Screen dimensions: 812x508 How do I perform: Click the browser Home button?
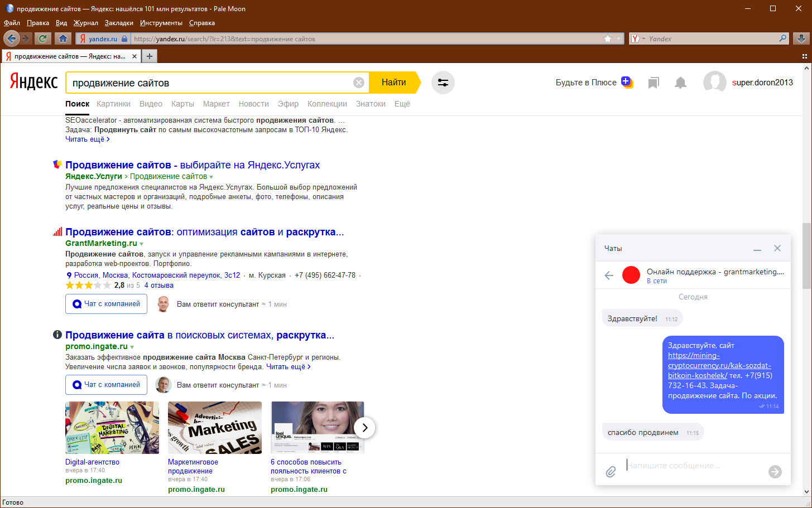(x=63, y=38)
